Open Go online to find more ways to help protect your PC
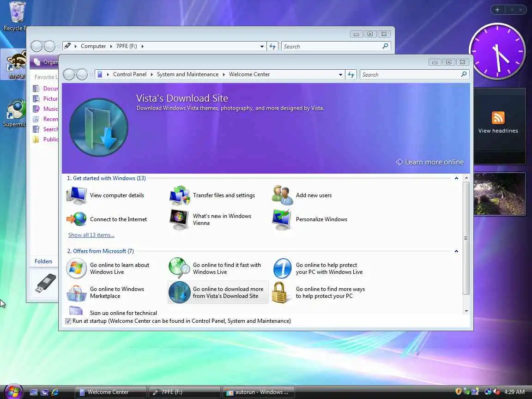This screenshot has width=532, height=399. 319,292
